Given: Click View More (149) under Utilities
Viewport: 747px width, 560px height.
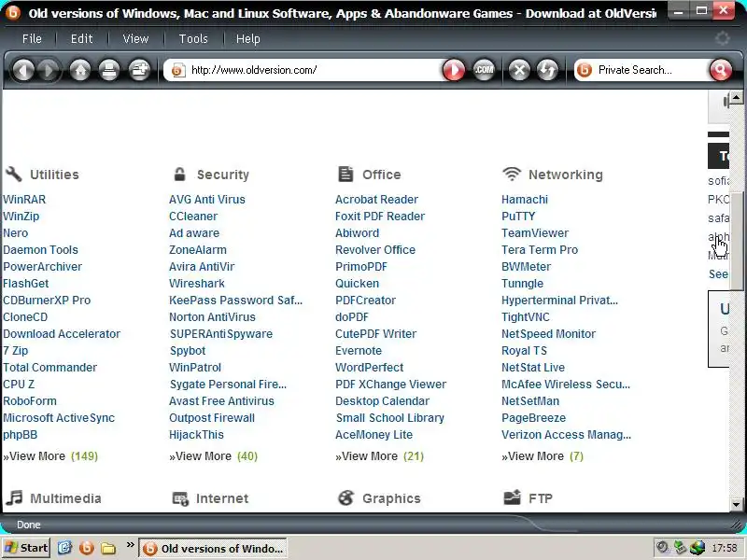Looking at the screenshot, I should pyautogui.click(x=50, y=456).
